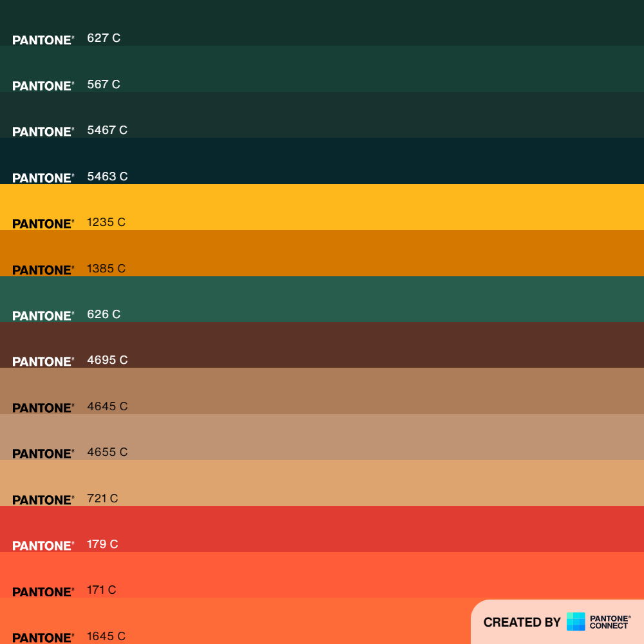Select the yellow Pantone 1235 C band
The width and height of the screenshot is (644, 644).
coord(322,207)
